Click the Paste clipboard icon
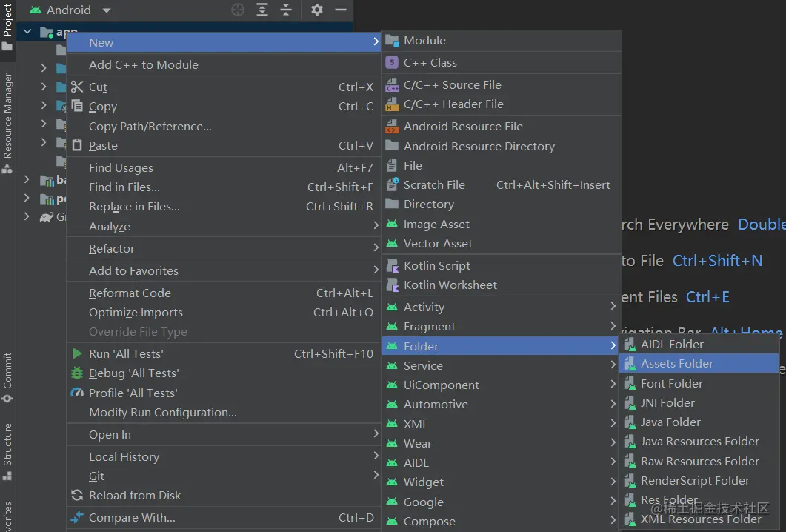786x532 pixels. tap(77, 145)
